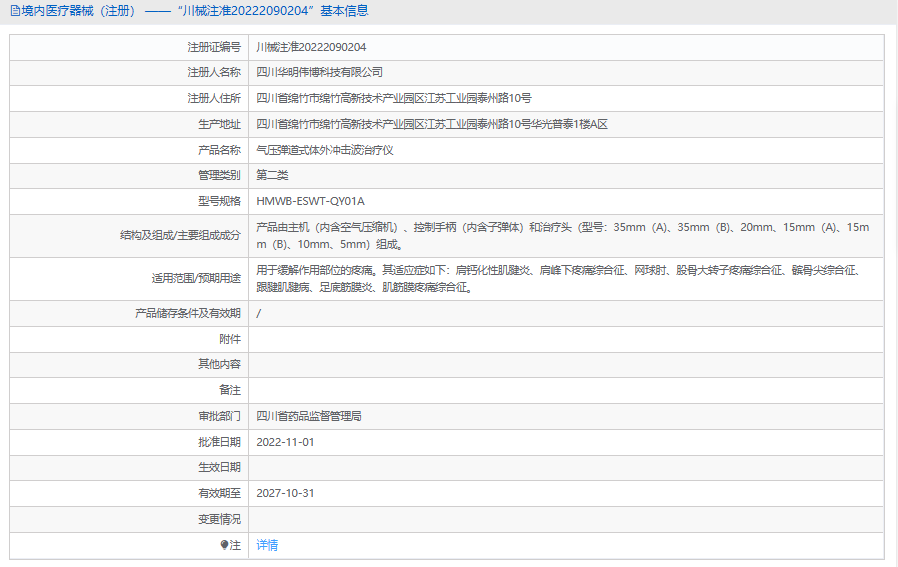Select product name 气压弹道式体外冲击波治疗仪
Viewport: 898px width, 567px height.
(x=325, y=150)
